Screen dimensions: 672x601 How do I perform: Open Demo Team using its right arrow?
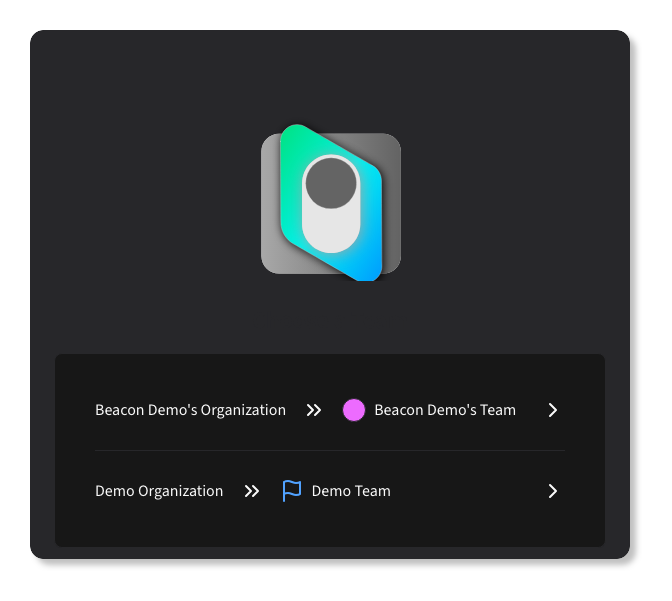[553, 491]
